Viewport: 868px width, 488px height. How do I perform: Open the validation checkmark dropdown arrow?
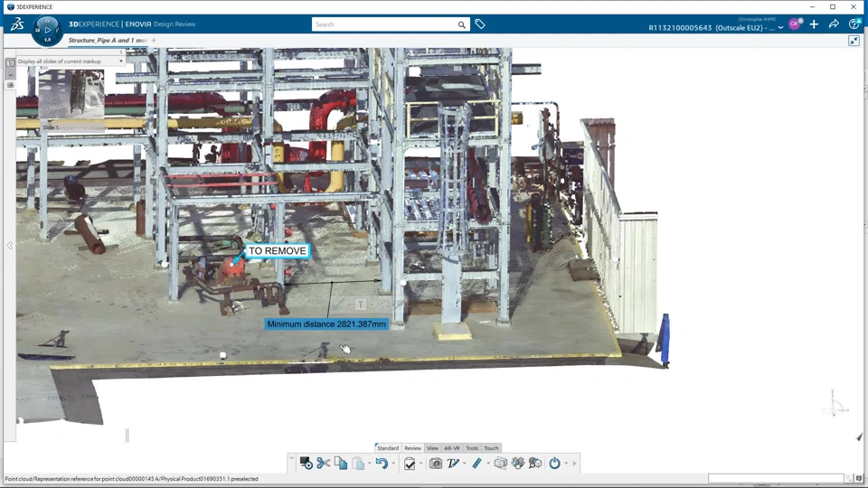coord(420,464)
